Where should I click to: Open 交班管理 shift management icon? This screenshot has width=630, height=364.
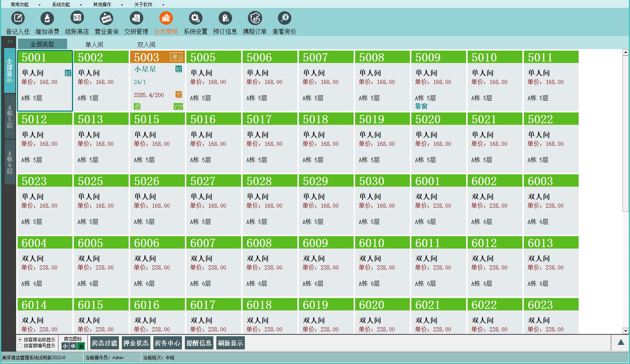(x=136, y=18)
